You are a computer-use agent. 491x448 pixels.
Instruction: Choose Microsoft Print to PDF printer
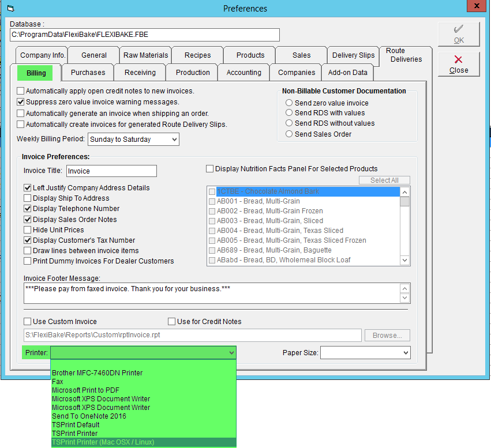click(144, 390)
